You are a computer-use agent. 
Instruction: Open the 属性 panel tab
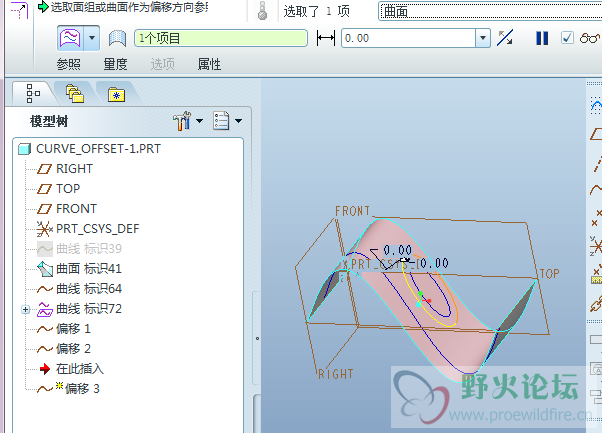(209, 64)
